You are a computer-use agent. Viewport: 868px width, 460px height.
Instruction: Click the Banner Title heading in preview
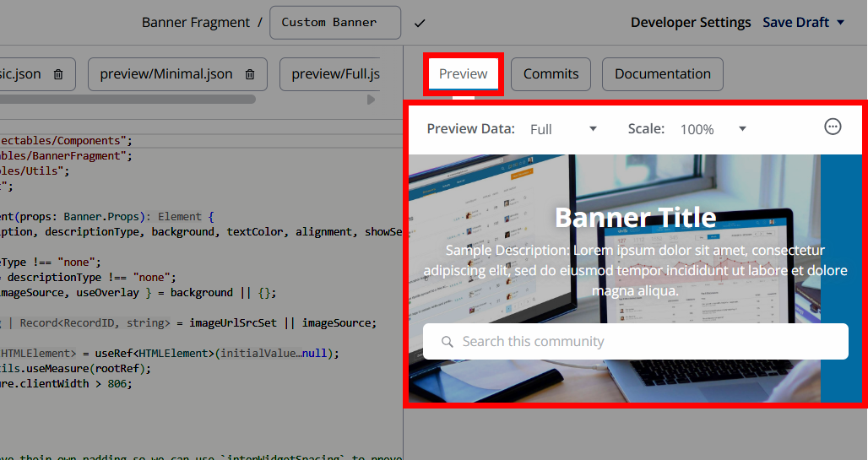click(636, 217)
